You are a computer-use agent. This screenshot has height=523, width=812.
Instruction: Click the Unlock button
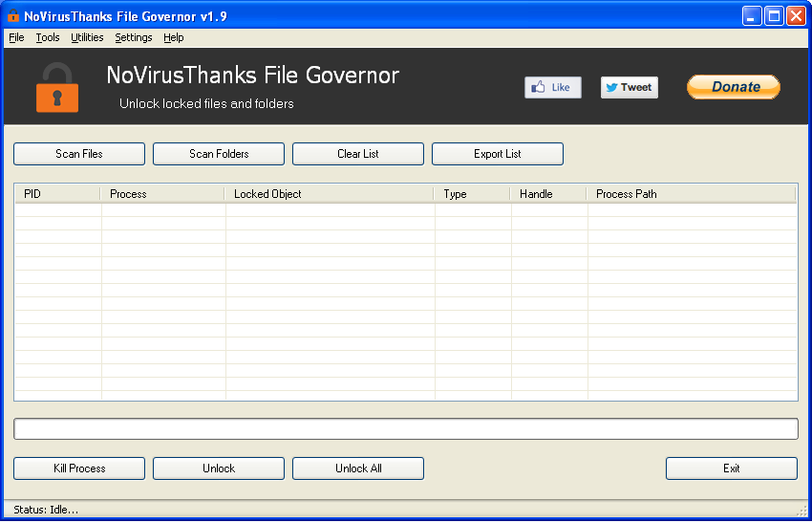(x=219, y=469)
